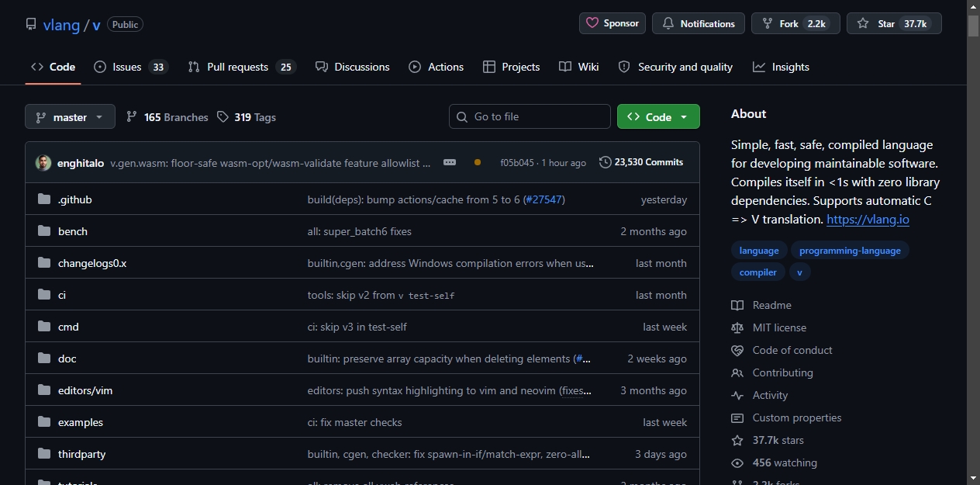This screenshot has width=980, height=485.
Task: Click the page vertical scrollbar thumb
Action: tap(973, 25)
